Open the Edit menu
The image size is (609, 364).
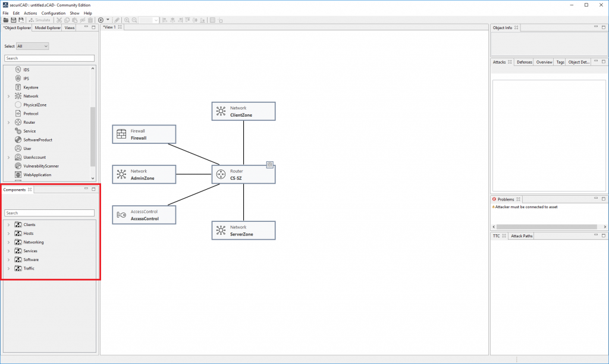click(16, 13)
